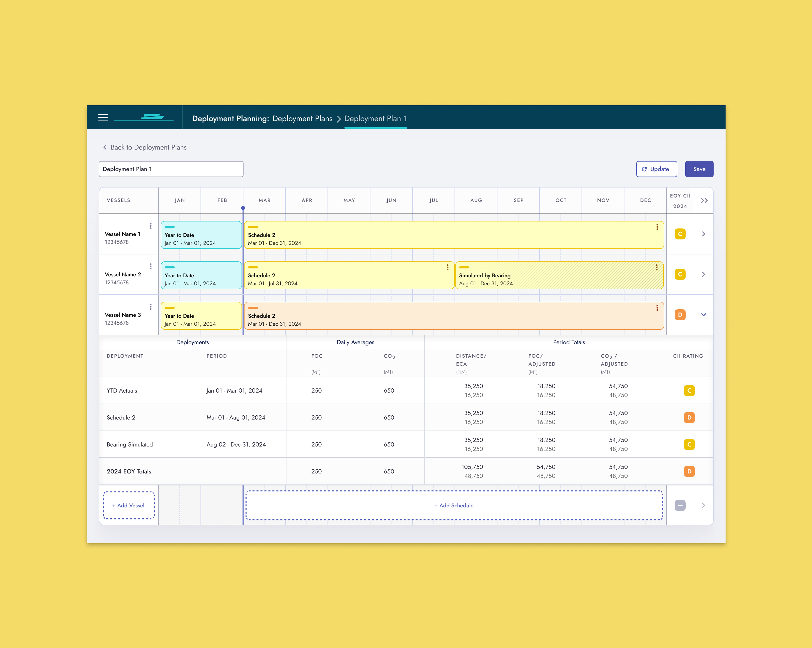The width and height of the screenshot is (812, 648).
Task: Open options on Vessel 1 Schedule 2 block
Action: click(x=657, y=227)
